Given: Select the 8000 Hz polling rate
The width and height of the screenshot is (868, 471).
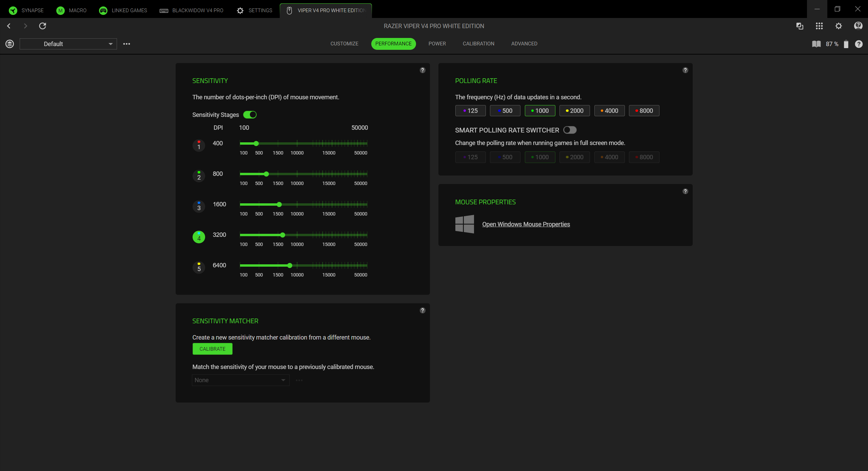Looking at the screenshot, I should coord(644,110).
